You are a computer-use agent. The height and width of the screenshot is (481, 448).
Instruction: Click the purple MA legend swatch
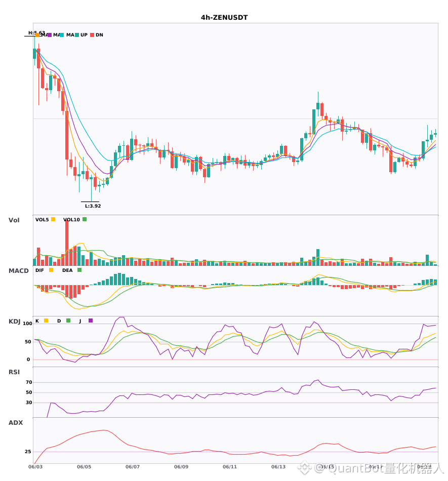[x=50, y=35]
